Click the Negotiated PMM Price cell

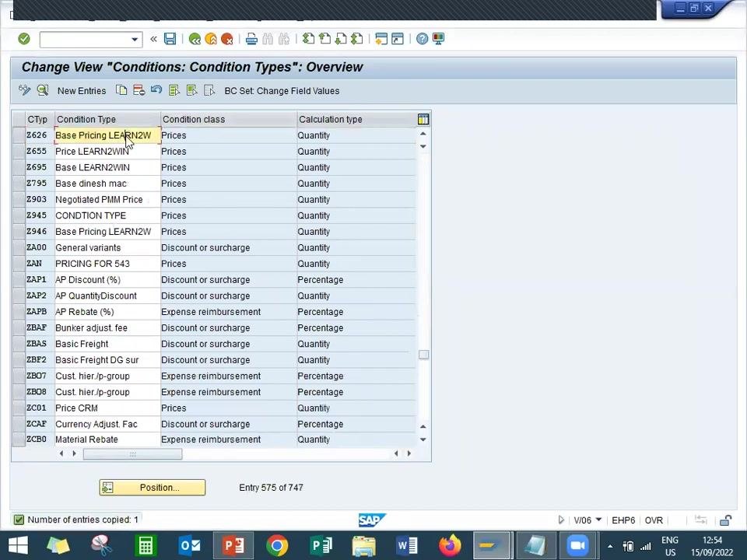point(107,200)
